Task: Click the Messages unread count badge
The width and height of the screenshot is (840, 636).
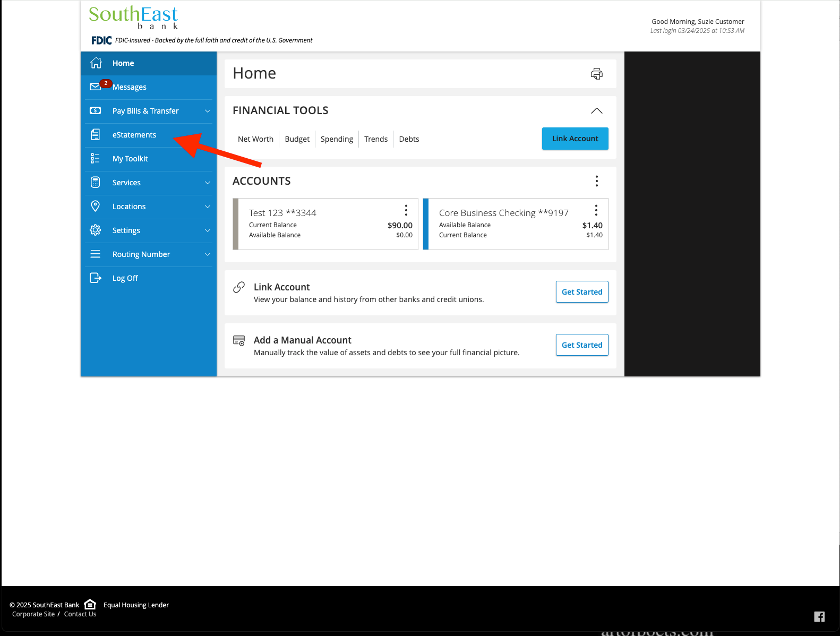Action: click(106, 83)
